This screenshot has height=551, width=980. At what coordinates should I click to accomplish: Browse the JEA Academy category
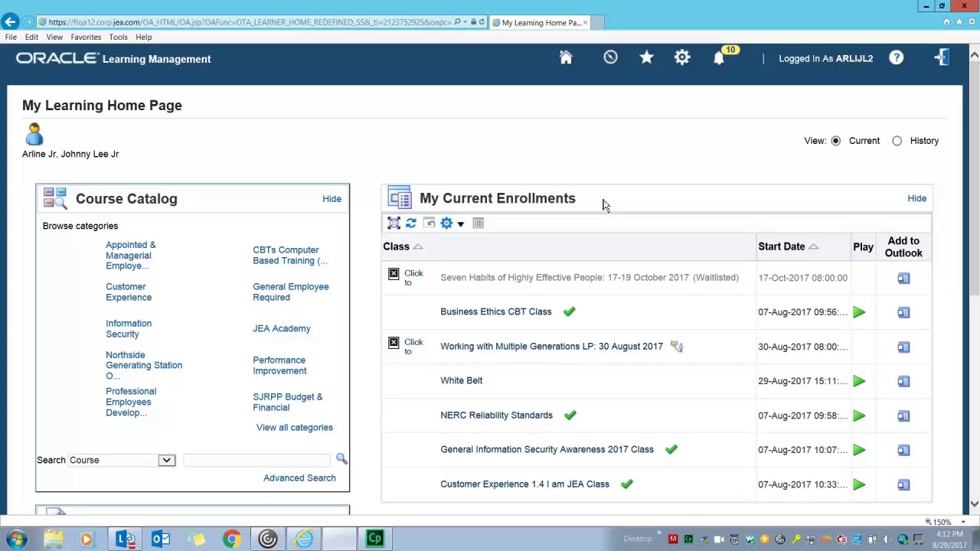(282, 328)
